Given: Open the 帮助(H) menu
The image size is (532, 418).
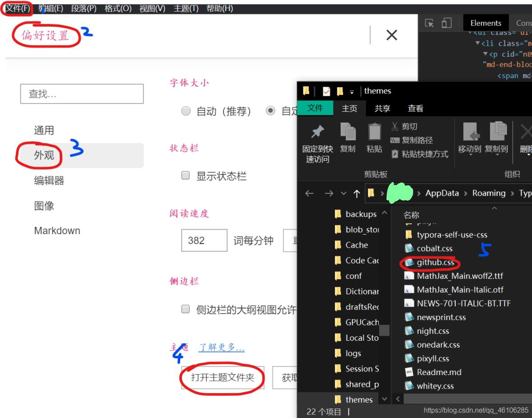Looking at the screenshot, I should click(x=220, y=8).
